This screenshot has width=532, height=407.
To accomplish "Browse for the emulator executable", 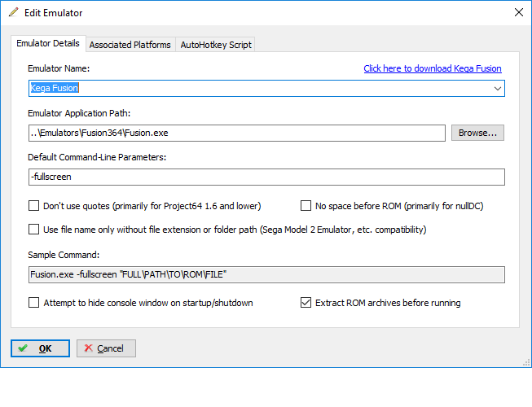I will coord(477,133).
